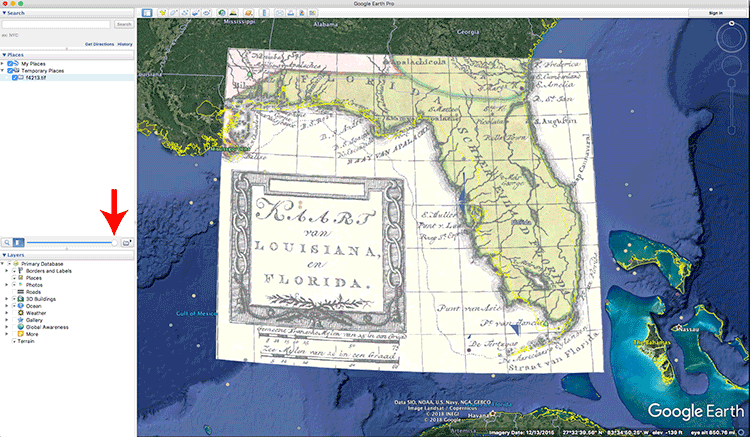Click the N north-up compass indicator
The image size is (750, 437).
[731, 23]
